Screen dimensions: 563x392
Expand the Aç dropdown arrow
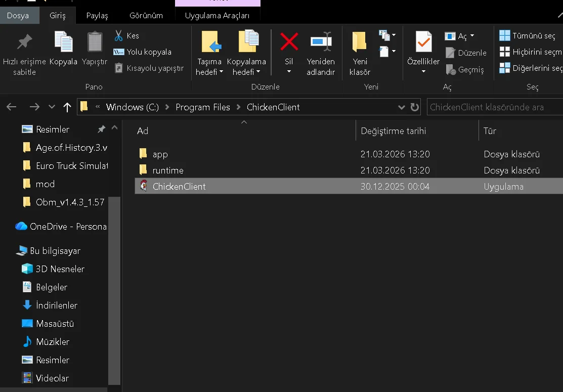(472, 36)
